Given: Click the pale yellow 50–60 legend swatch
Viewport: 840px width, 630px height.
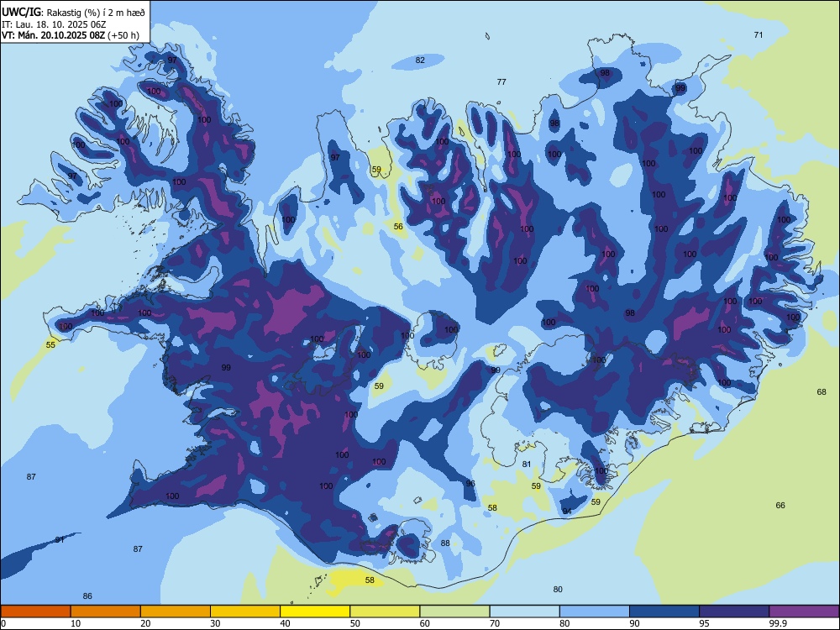Looking at the screenshot, I should point(385,612).
